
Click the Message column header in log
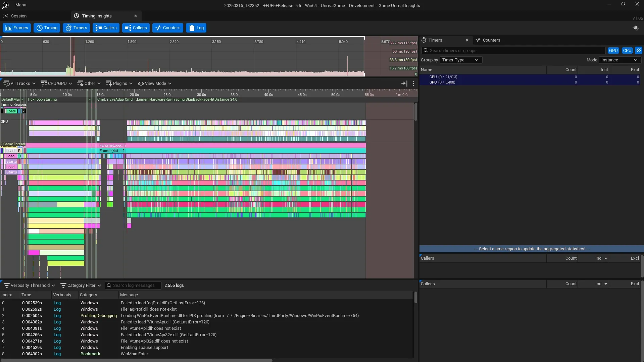pos(266,295)
